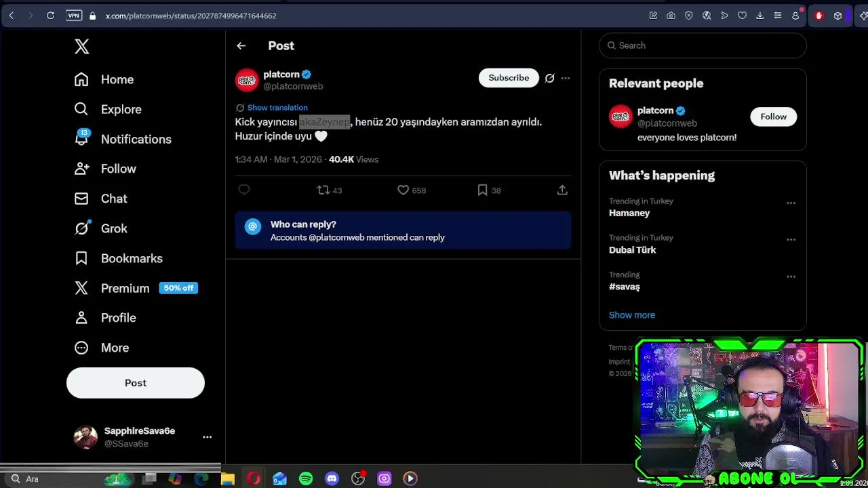
Task: Click into the X Search field
Action: tap(703, 45)
